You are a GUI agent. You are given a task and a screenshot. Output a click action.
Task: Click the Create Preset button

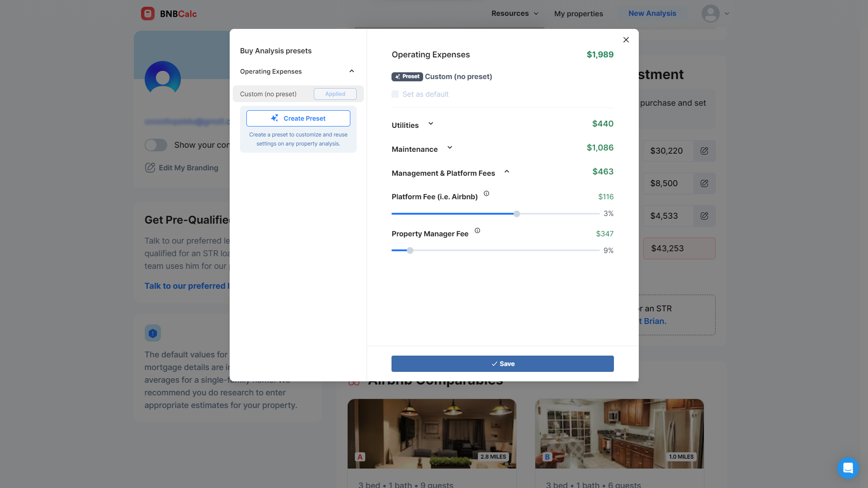[298, 118]
